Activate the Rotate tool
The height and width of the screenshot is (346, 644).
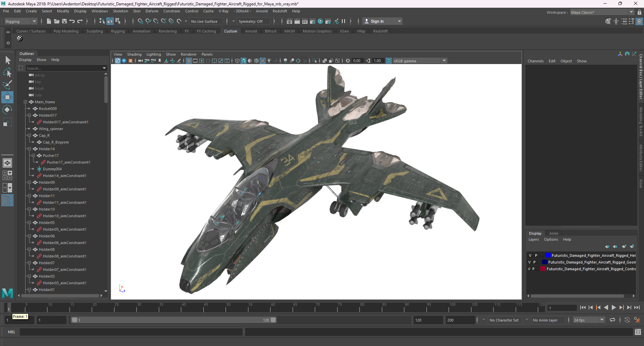pos(7,110)
